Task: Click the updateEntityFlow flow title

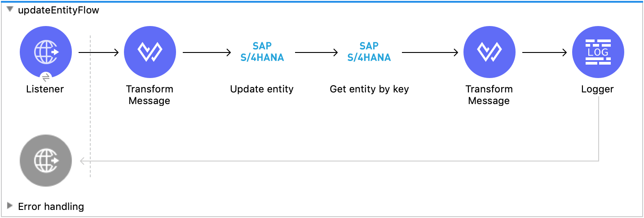Action: click(x=58, y=10)
